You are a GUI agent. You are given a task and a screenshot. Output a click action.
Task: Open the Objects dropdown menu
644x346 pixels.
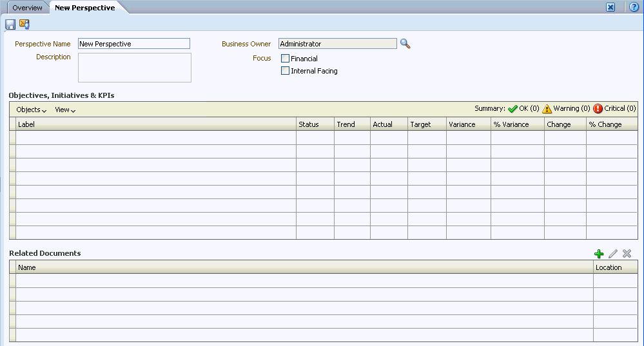point(31,110)
